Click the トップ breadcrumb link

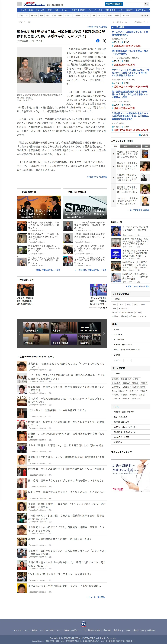(x=20, y=22)
